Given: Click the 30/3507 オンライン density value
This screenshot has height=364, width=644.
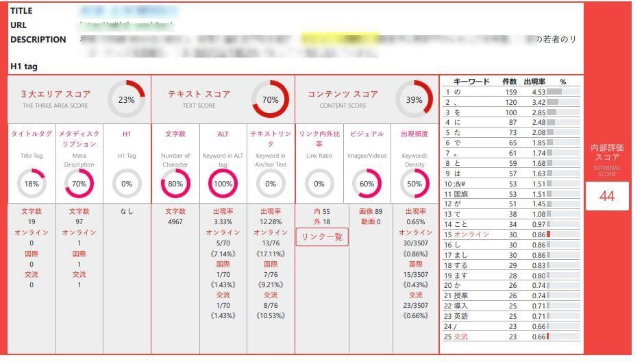Looking at the screenshot, I should point(416,243).
